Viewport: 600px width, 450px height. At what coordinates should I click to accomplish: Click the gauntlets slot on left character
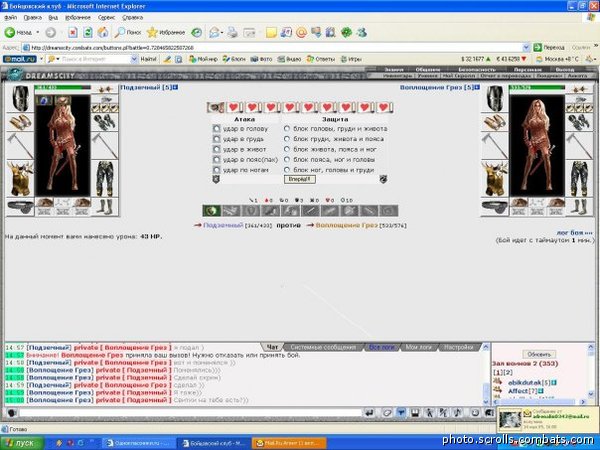(104, 122)
